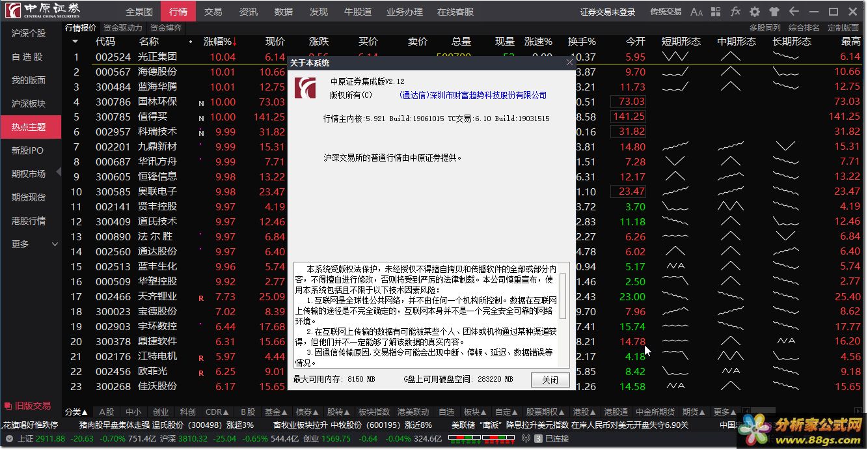Click the red-green market breadth bars in status bar
This screenshot has width=868, height=450.
pyautogui.click(x=483, y=439)
